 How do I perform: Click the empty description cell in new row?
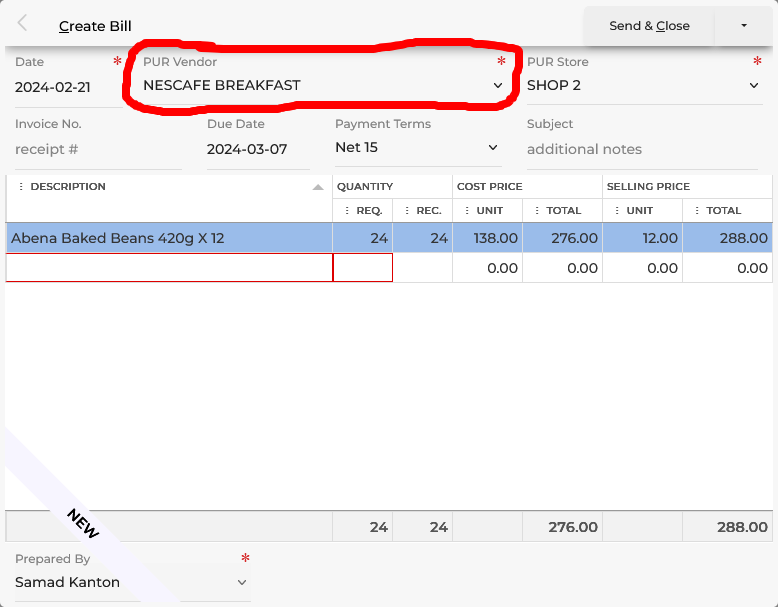tap(168, 268)
